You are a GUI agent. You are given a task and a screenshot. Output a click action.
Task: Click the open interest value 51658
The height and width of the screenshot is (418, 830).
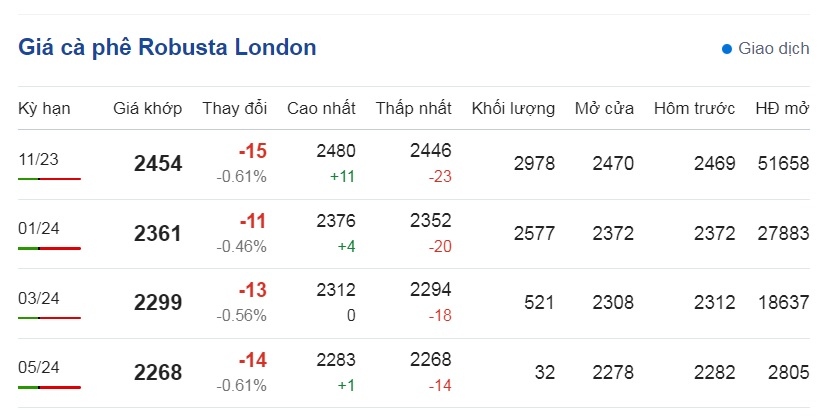click(783, 163)
